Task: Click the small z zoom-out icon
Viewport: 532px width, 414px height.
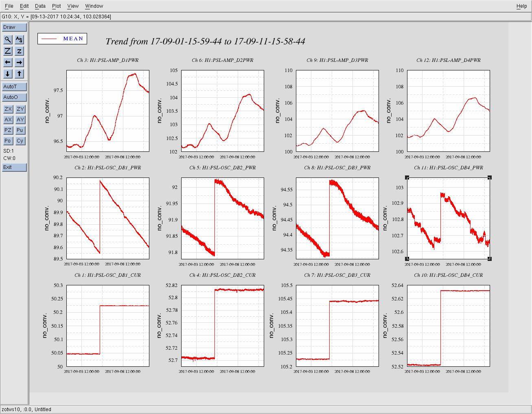Action: [x=19, y=51]
